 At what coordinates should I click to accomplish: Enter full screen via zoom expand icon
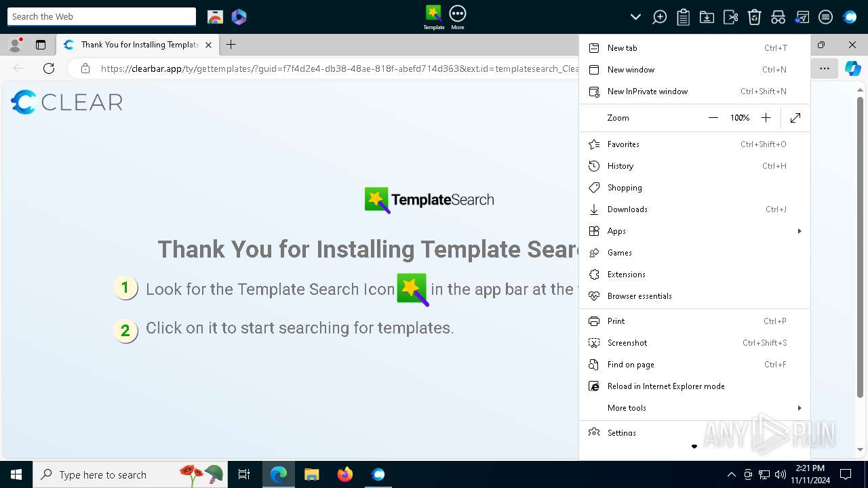click(795, 118)
